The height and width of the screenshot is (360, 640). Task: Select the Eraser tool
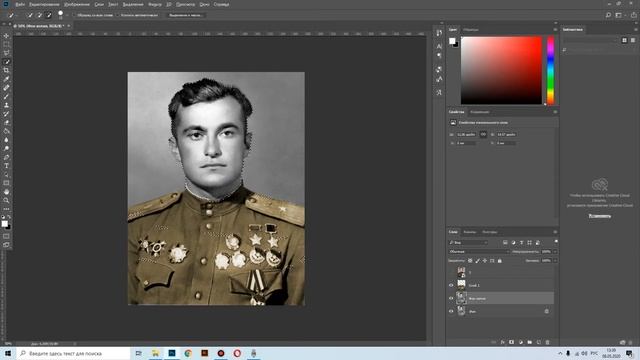[6, 122]
